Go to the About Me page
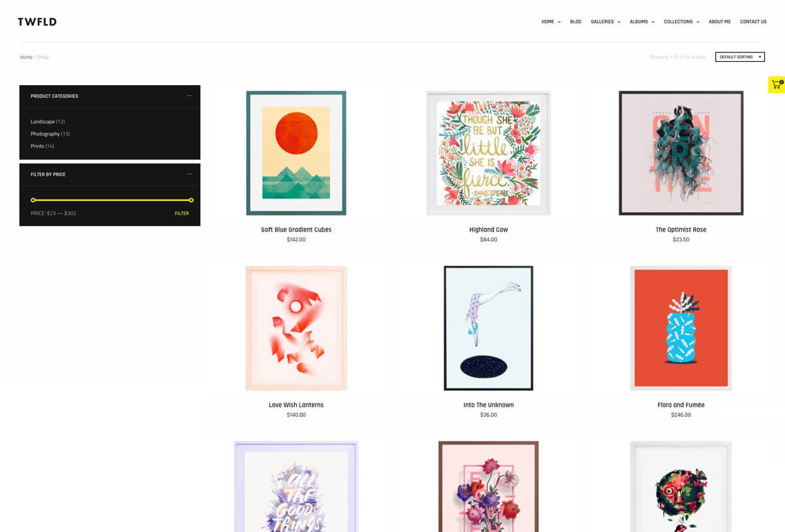 719,21
